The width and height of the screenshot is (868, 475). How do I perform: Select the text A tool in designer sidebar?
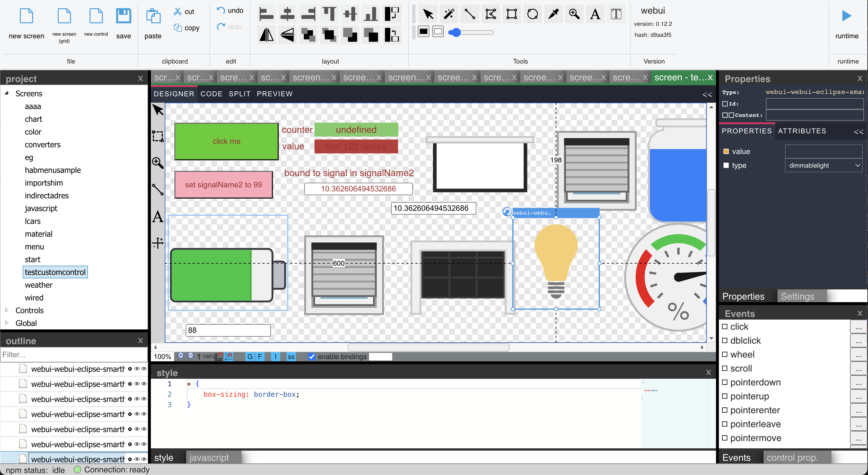point(158,217)
